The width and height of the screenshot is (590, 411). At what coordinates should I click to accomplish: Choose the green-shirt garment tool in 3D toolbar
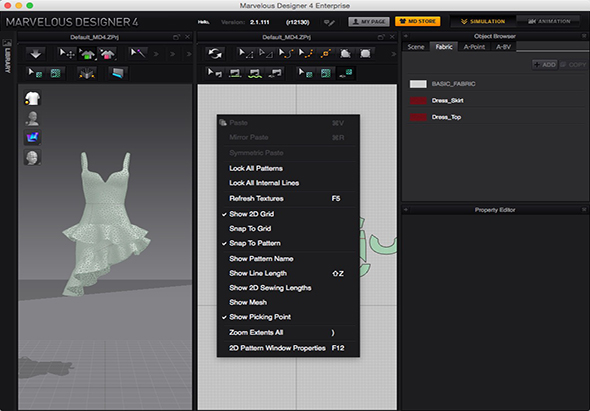87,54
